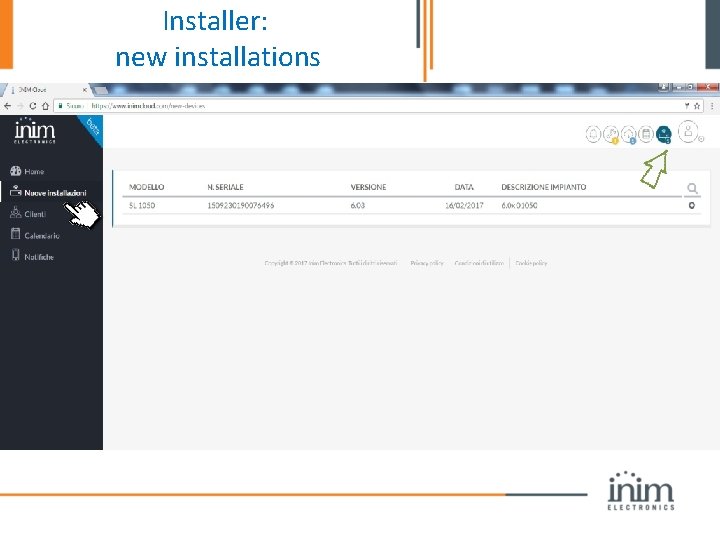The width and height of the screenshot is (720, 540).
Task: Sort by MODELLO column header
Action: [146, 187]
